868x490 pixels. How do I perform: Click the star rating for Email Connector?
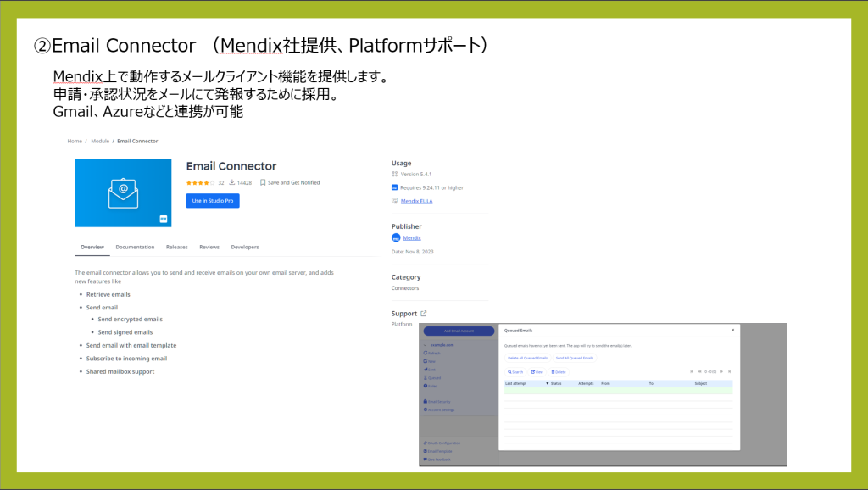(x=200, y=182)
